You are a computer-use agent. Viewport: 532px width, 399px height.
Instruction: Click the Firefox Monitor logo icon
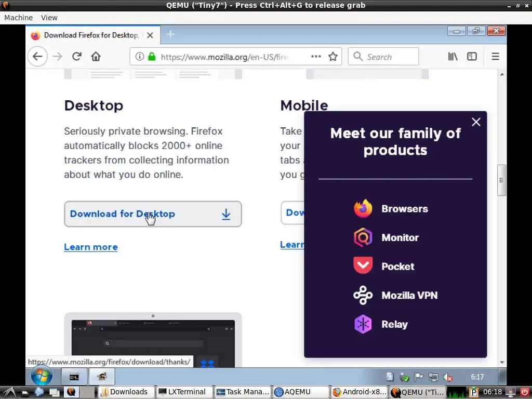pos(363,237)
